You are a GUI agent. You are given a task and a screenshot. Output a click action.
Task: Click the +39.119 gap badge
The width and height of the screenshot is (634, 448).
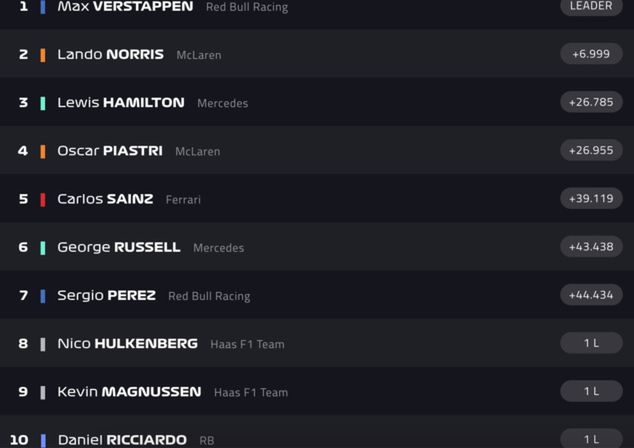(x=591, y=199)
